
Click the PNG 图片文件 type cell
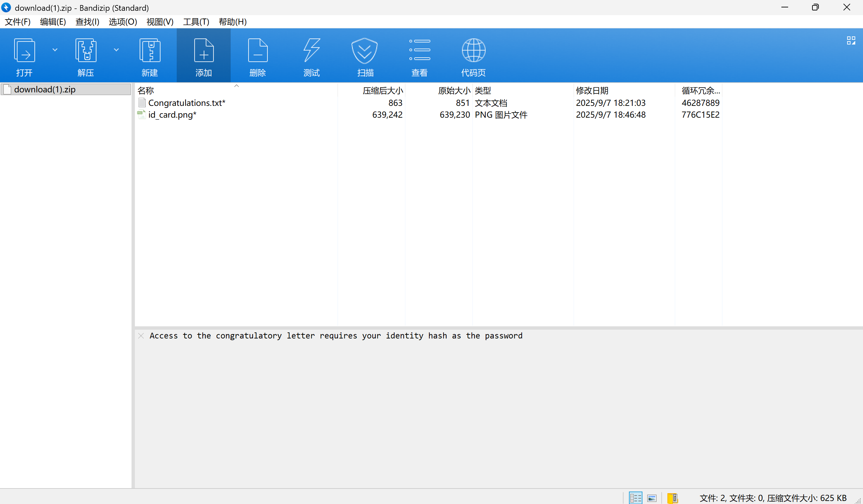[x=501, y=115]
